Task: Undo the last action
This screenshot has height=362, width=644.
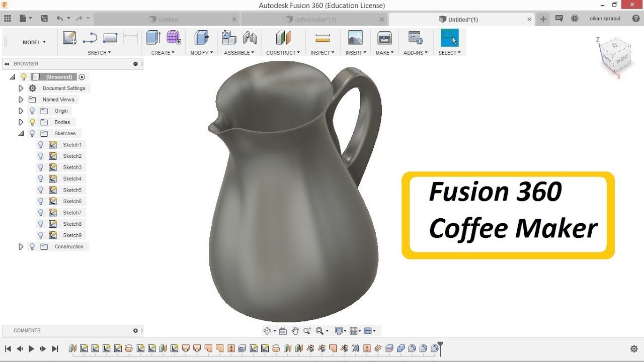Action: coord(60,19)
